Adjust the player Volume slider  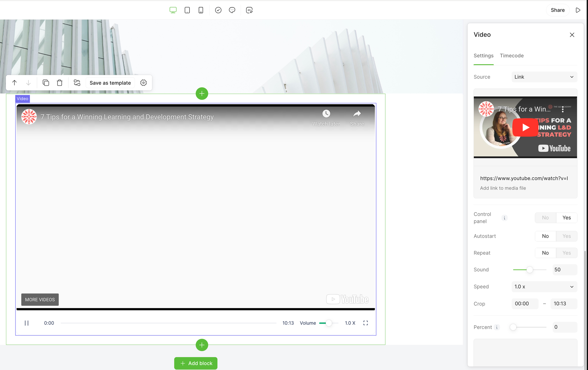point(329,323)
